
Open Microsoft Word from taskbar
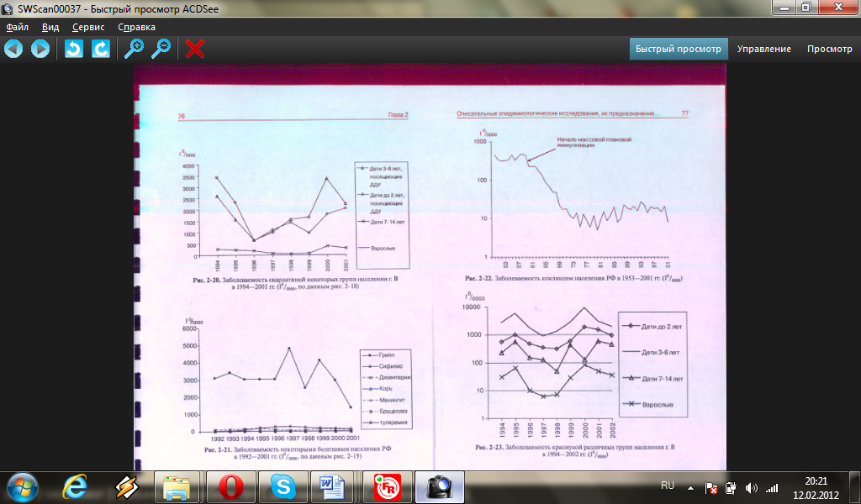[332, 487]
